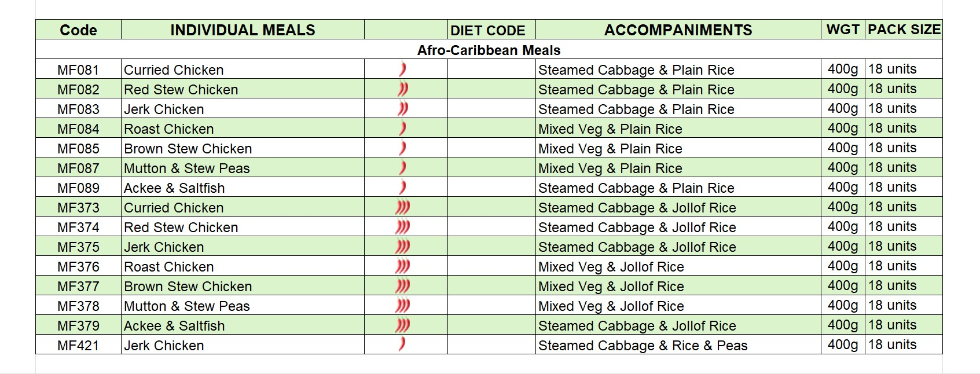
Task: Click the Afro-Caribbean Meals section title
Action: tap(489, 50)
